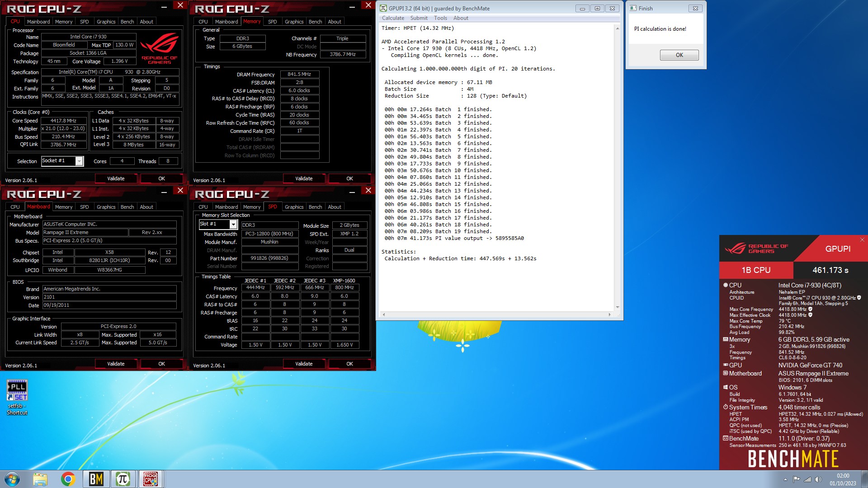Screen dimensions: 868x488
Task: Click Validate in the SPD-tab CPU-Z window
Action: (x=304, y=364)
